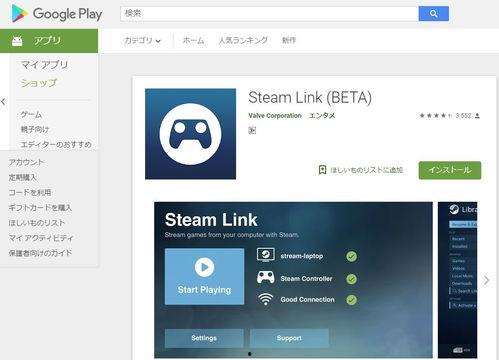Open マイ アクティビティ link
Viewport: 499px width, 360px height.
point(41,238)
